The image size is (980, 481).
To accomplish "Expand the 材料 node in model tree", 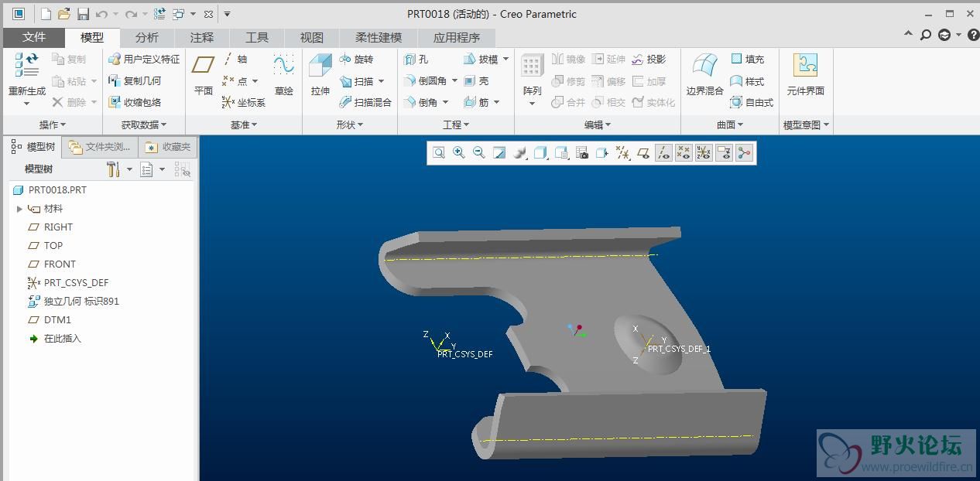I will click(19, 209).
